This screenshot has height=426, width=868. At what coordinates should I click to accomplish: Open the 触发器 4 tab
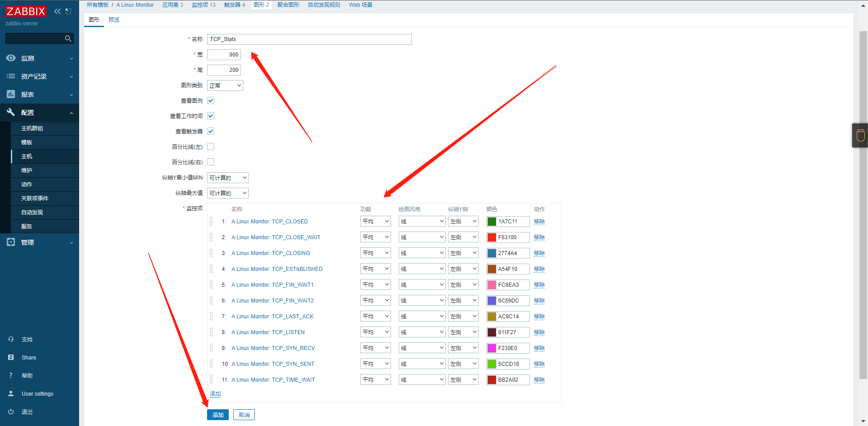235,5
